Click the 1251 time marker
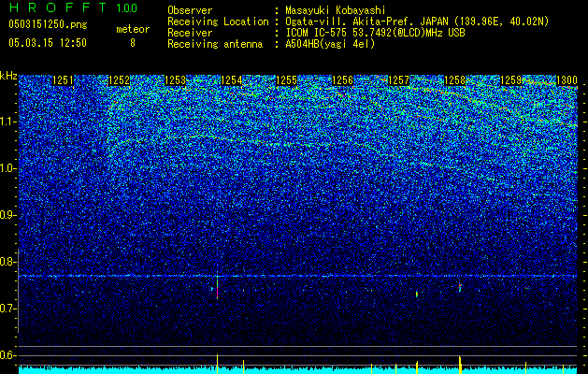588x374 pixels. click(63, 80)
